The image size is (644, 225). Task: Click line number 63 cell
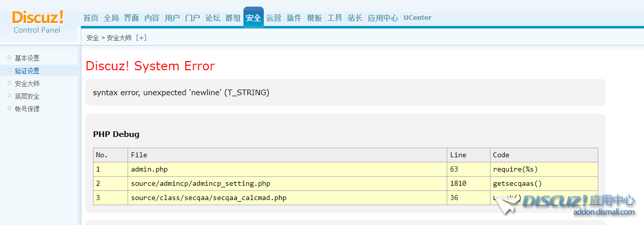[469, 169]
